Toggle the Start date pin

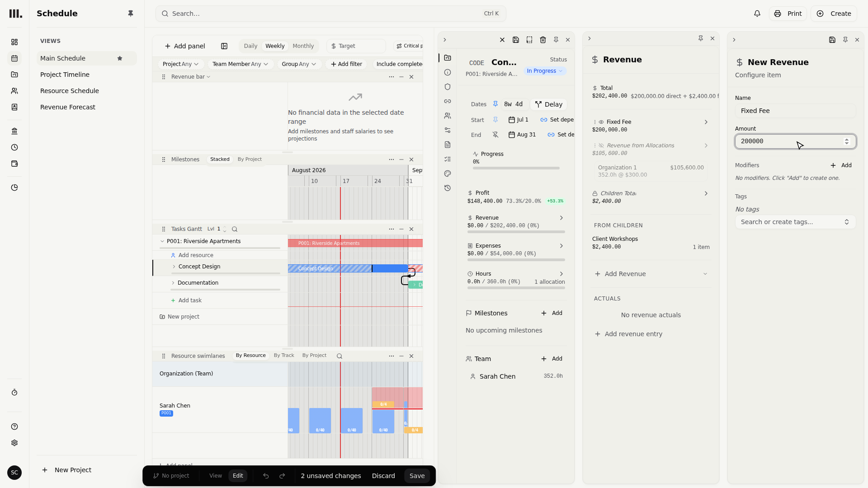coord(495,120)
